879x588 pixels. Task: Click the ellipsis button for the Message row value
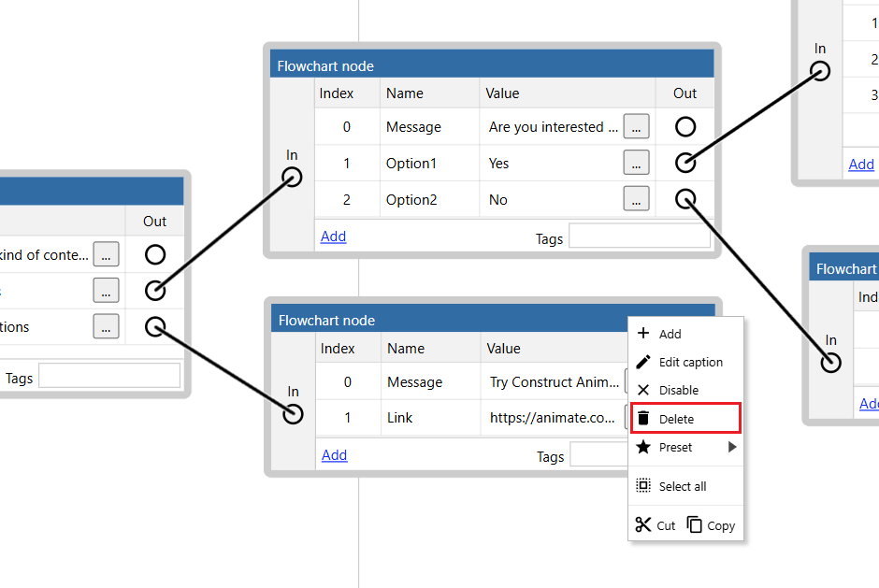tap(636, 126)
